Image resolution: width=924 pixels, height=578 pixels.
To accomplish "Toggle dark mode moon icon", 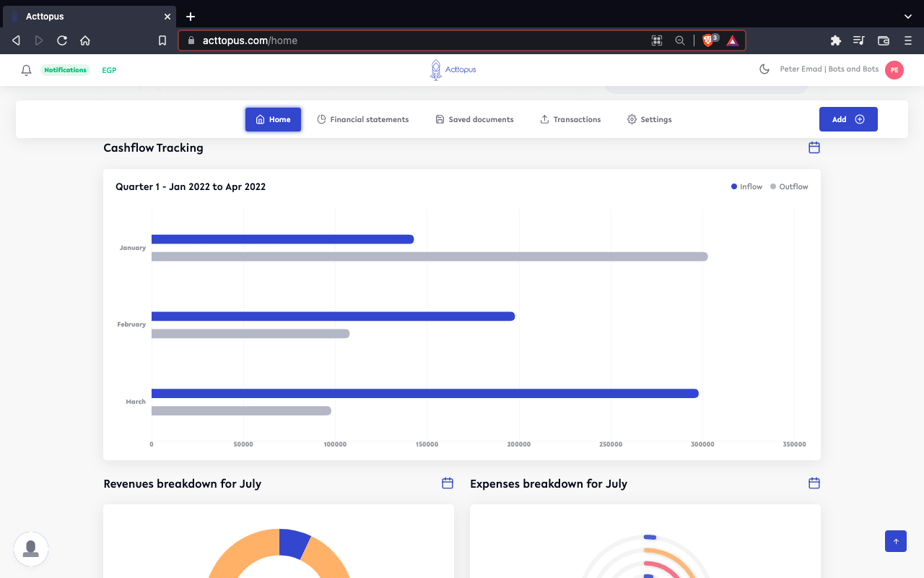I will pos(764,69).
